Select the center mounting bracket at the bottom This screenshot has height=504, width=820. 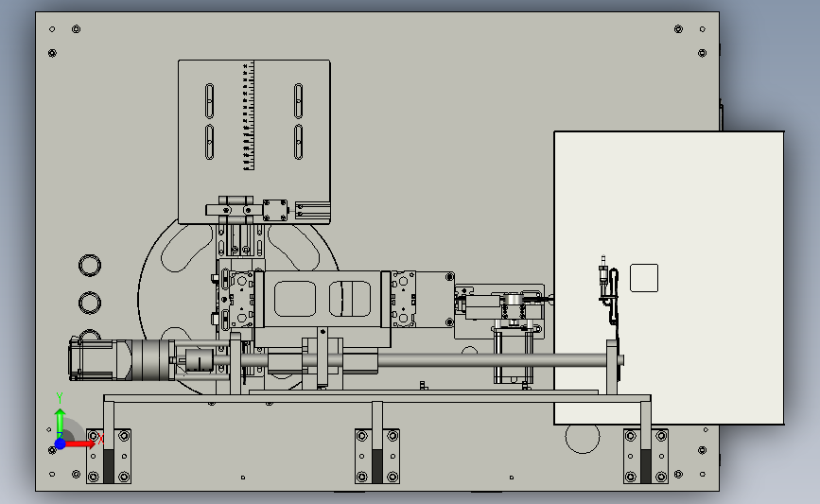[x=377, y=456]
